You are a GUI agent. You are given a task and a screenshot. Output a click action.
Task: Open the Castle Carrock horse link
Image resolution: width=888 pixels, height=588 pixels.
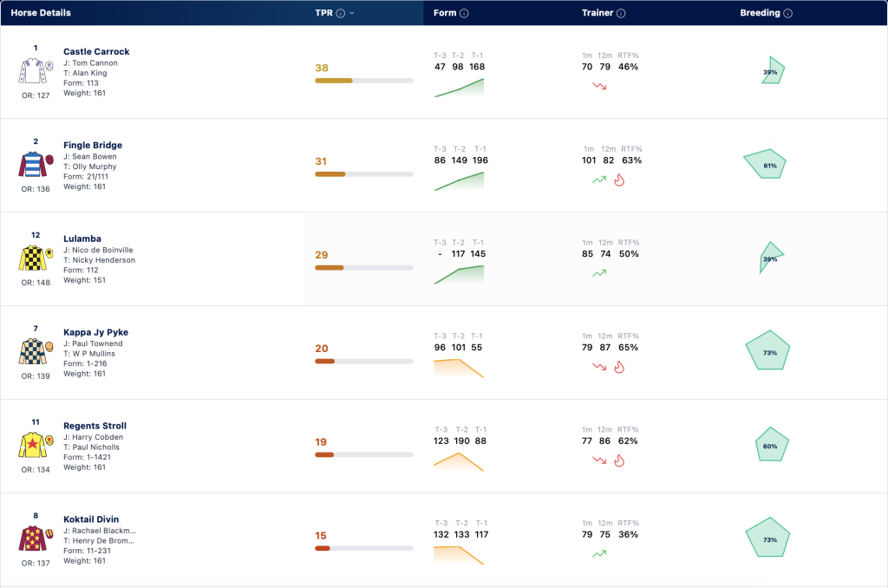(96, 51)
